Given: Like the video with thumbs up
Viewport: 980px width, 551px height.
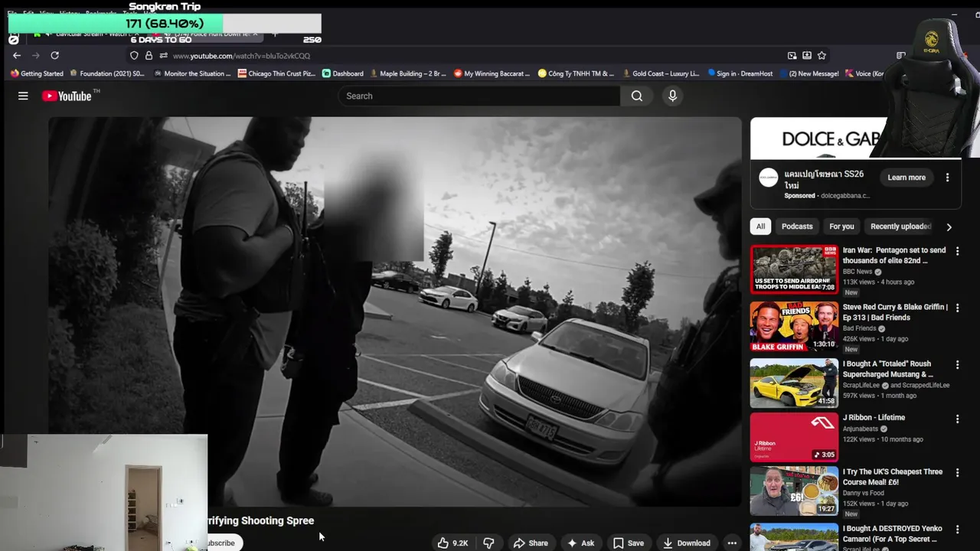Looking at the screenshot, I should (452, 543).
